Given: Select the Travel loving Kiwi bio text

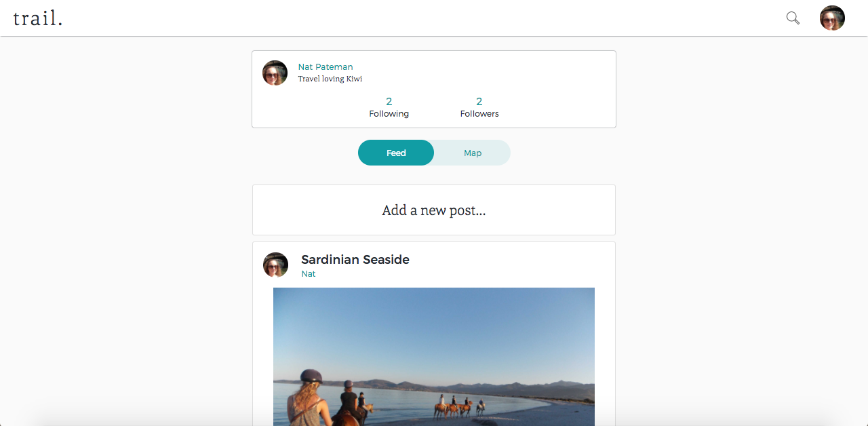Looking at the screenshot, I should pos(330,79).
